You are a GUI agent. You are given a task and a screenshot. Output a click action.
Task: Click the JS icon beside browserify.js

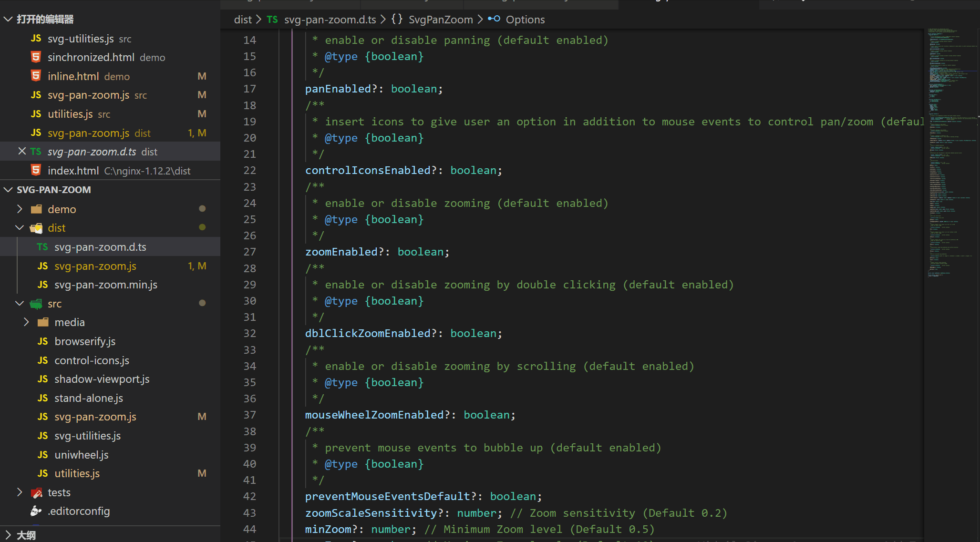click(42, 341)
